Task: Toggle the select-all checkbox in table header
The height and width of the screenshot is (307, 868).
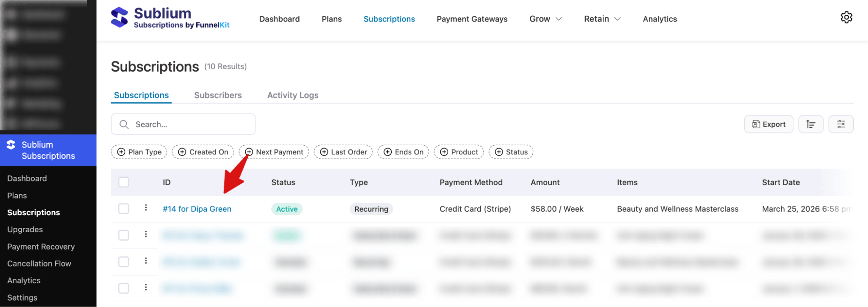Action: point(124,182)
